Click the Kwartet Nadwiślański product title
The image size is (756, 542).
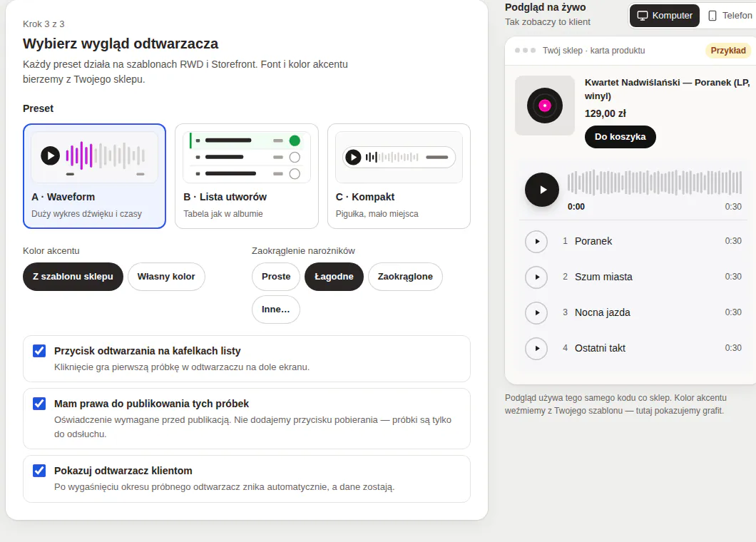pyautogui.click(x=668, y=89)
